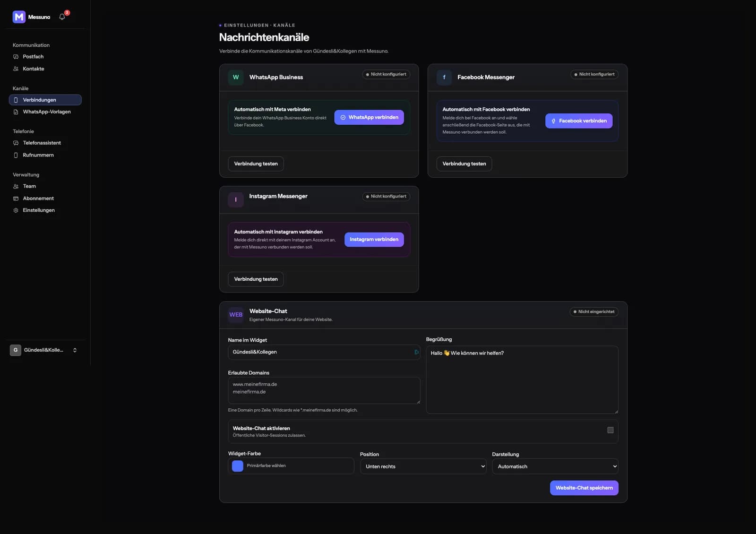This screenshot has width=756, height=534.
Task: Open notifications bell with badge
Action: click(x=62, y=17)
